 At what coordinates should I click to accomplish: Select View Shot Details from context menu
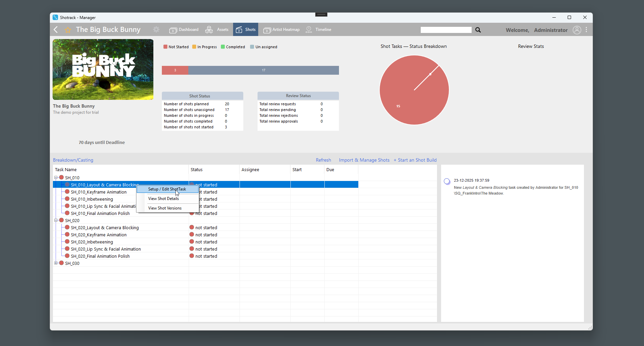tap(163, 198)
